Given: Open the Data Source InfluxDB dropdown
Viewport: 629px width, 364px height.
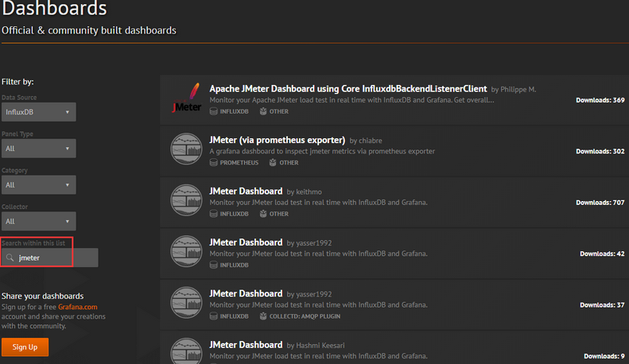Looking at the screenshot, I should point(38,112).
